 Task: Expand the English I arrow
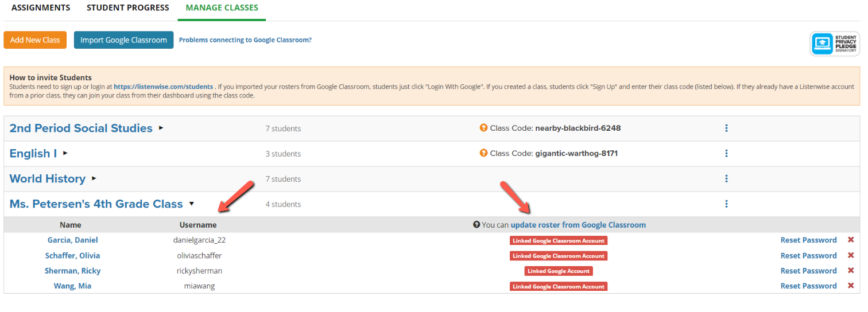65,153
